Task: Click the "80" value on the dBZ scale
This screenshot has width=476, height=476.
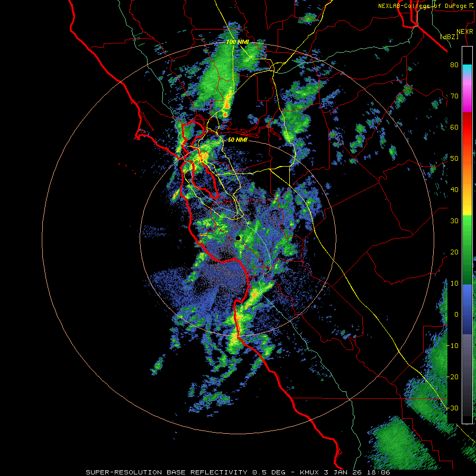Action: pos(454,65)
